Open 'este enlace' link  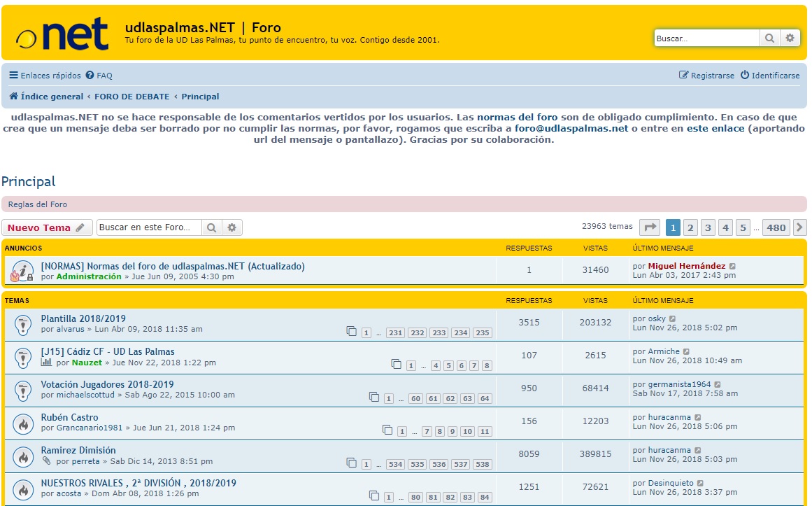[x=715, y=129]
